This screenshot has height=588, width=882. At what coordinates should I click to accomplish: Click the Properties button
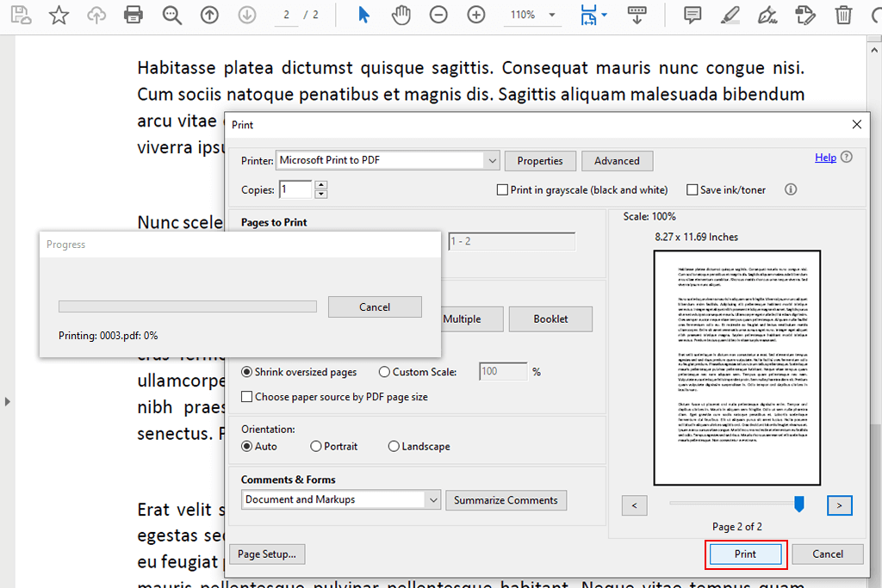coord(540,161)
